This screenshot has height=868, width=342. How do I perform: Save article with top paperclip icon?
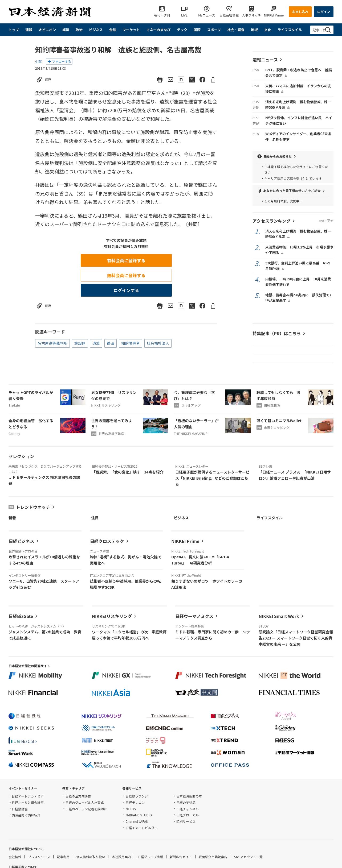pos(39,80)
